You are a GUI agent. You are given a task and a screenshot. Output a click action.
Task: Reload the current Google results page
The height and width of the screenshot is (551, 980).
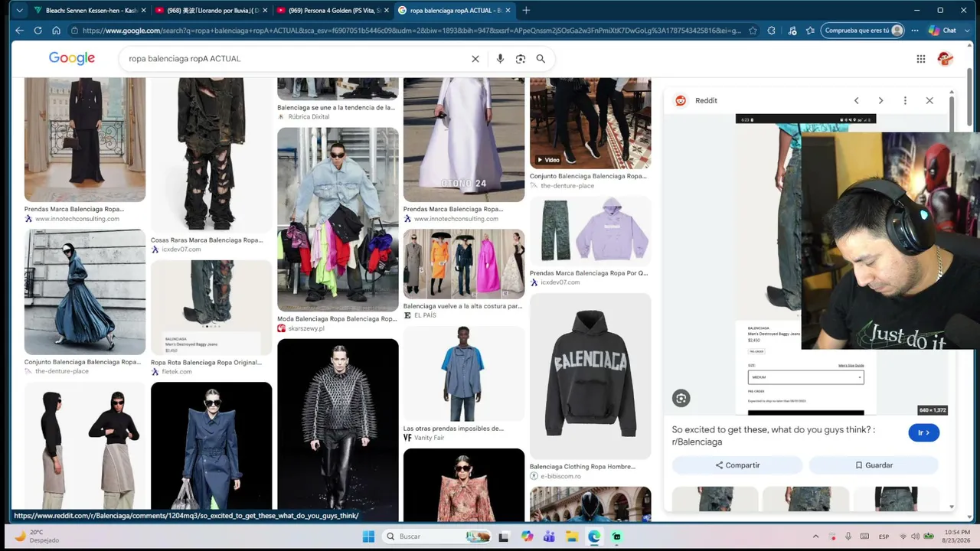(38, 31)
